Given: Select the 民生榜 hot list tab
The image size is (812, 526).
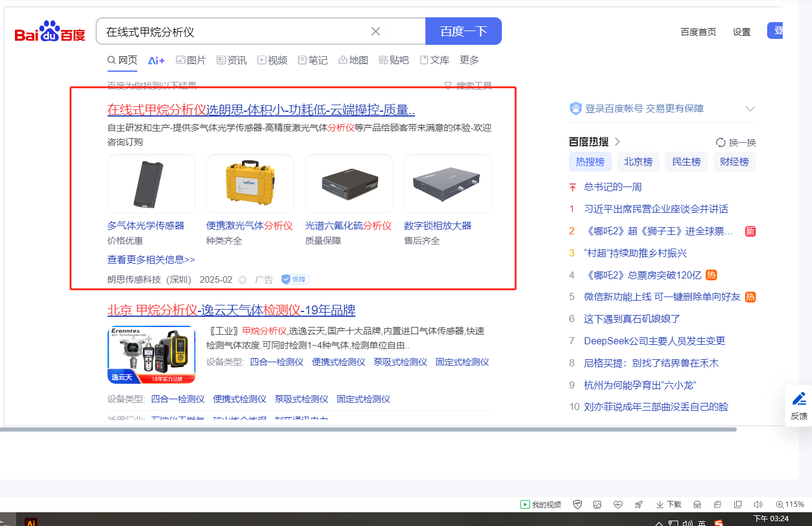Looking at the screenshot, I should 687,162.
